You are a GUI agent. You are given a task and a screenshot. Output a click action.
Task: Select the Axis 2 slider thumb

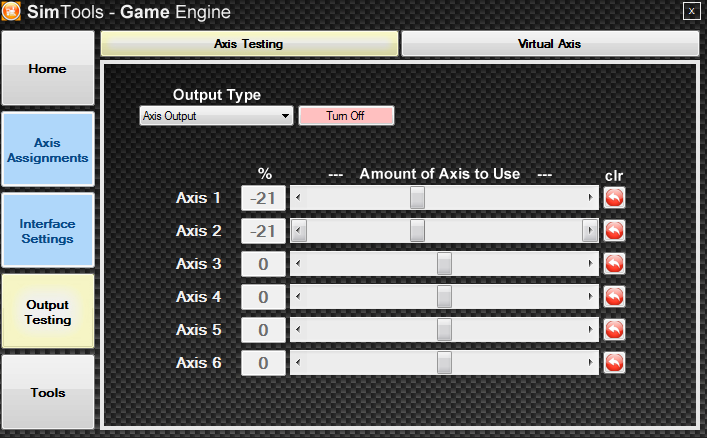click(x=417, y=231)
